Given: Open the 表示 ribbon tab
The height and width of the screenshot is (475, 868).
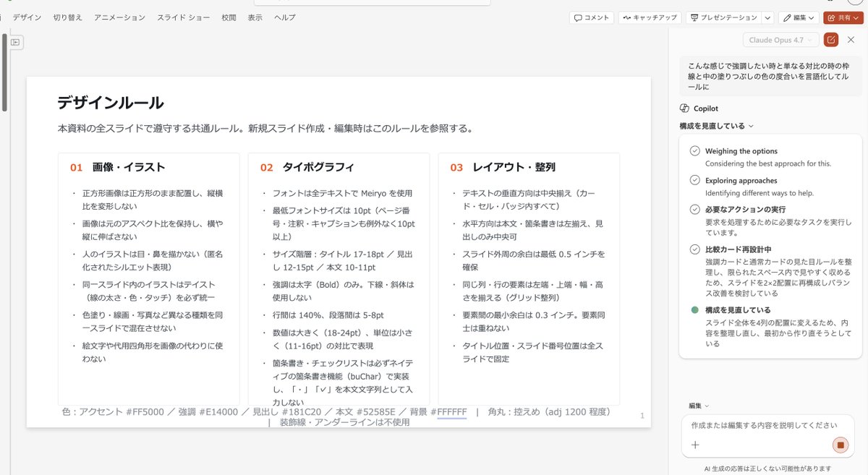Looking at the screenshot, I should (255, 17).
